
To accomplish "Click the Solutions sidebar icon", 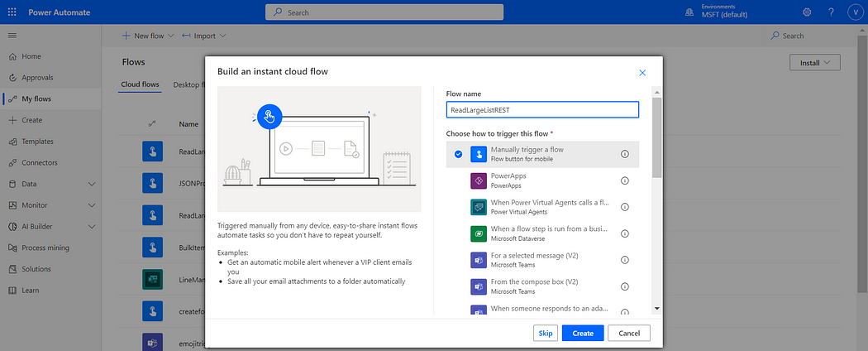I will [12, 269].
